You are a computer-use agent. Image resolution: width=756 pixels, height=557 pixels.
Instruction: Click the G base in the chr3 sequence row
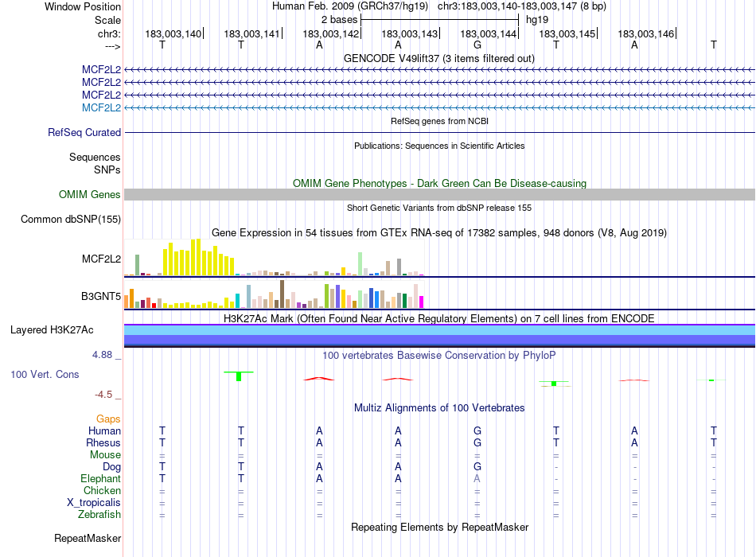point(477,45)
